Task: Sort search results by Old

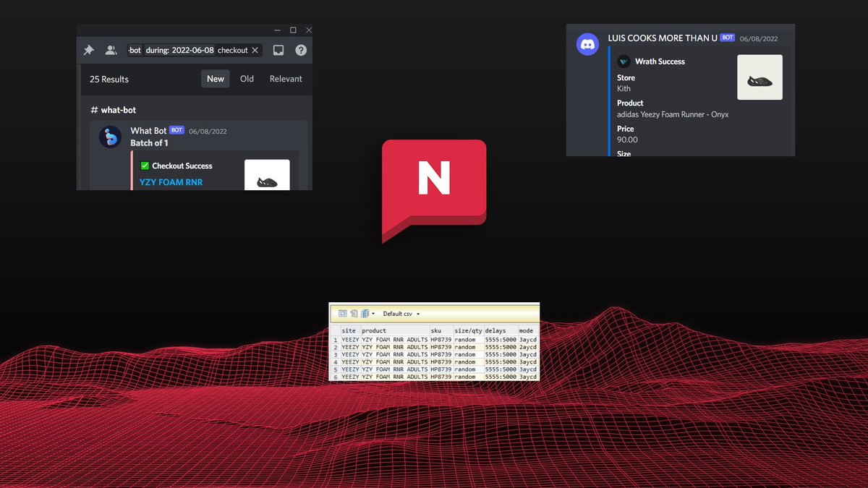Action: [247, 79]
